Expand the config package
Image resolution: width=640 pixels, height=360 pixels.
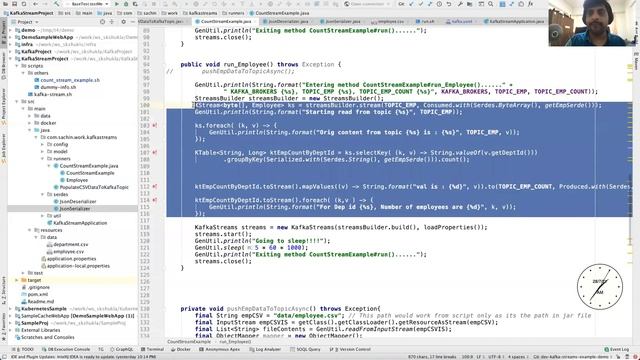pyautogui.click(x=42, y=144)
